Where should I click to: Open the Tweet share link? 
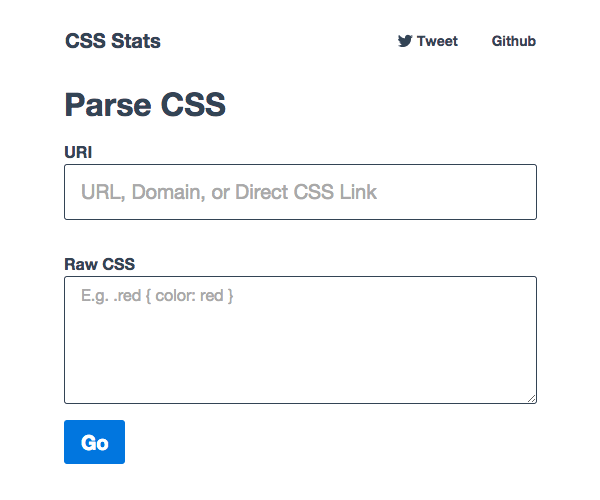tap(428, 41)
